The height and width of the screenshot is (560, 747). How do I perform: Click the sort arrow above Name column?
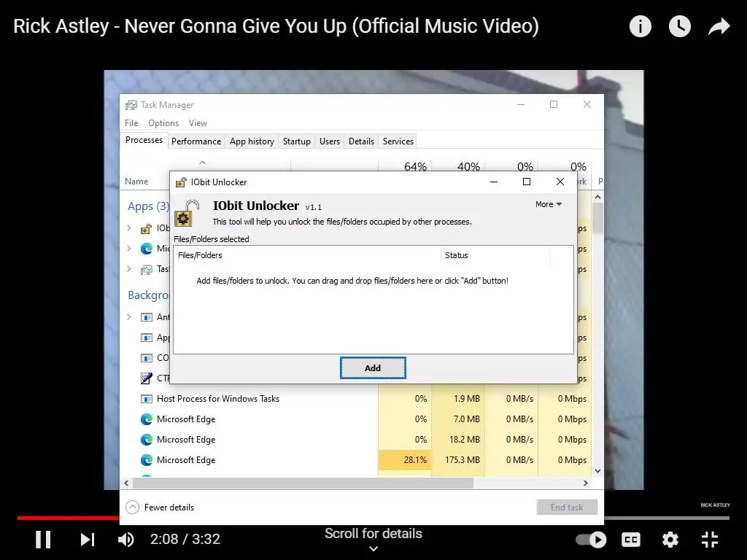pyautogui.click(x=203, y=163)
